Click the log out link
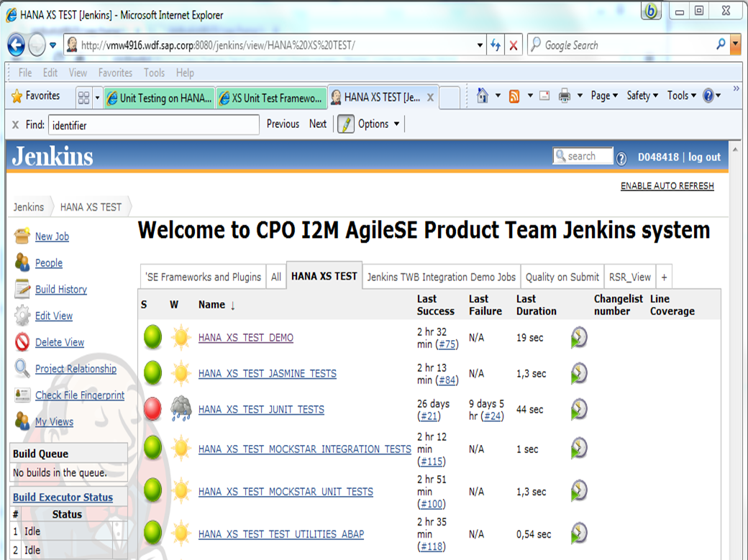The height and width of the screenshot is (560, 748). point(703,157)
